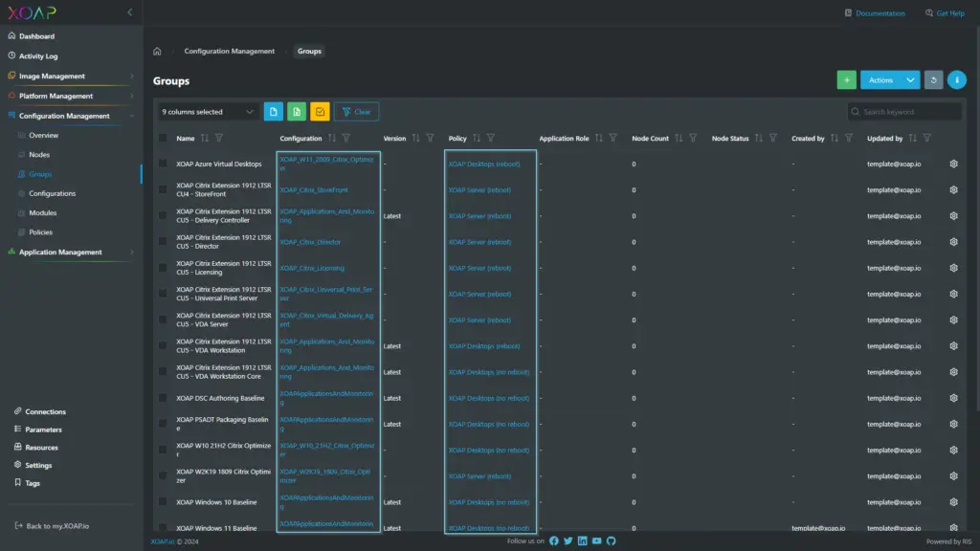Go to Modules in sidebar
Screen dimensions: 980x551
(42, 213)
